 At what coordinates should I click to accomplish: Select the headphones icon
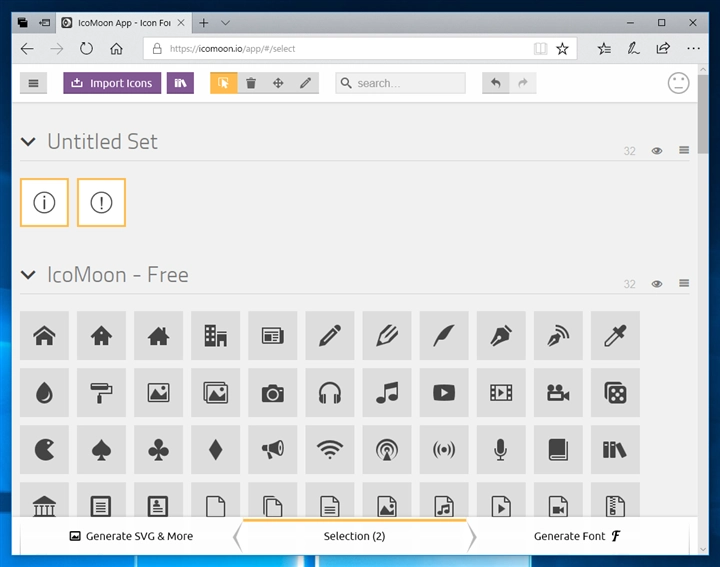coord(330,393)
